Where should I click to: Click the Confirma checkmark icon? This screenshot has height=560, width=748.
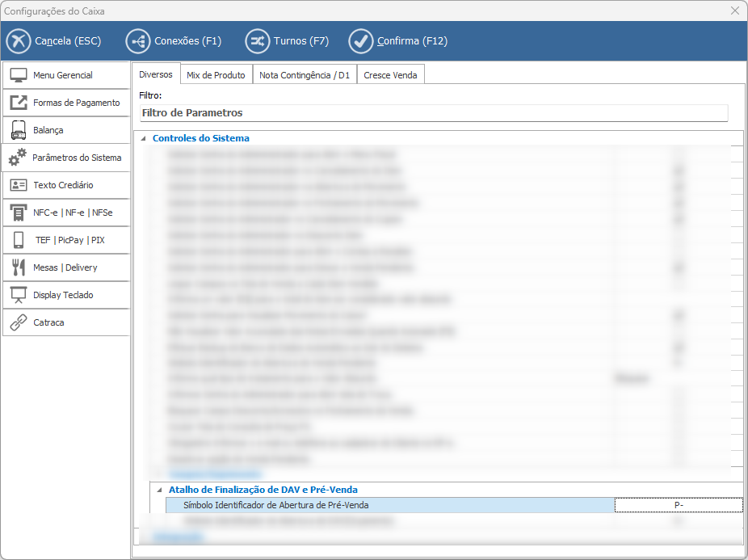(361, 41)
